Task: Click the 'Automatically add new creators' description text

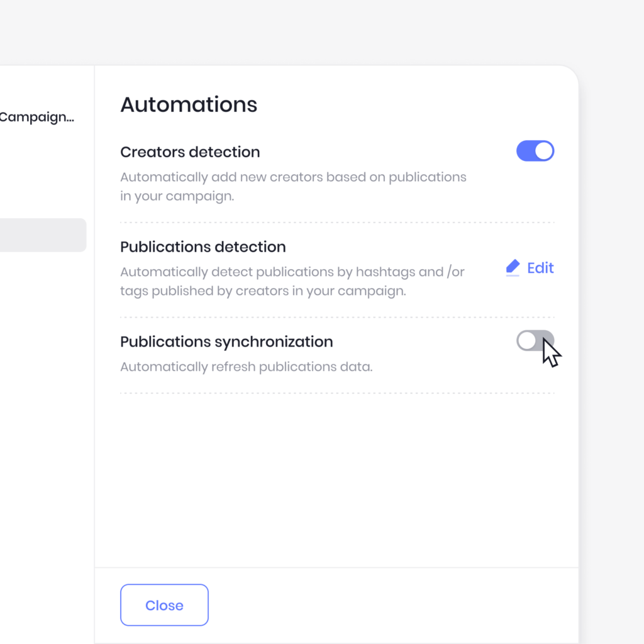Action: coord(293,186)
